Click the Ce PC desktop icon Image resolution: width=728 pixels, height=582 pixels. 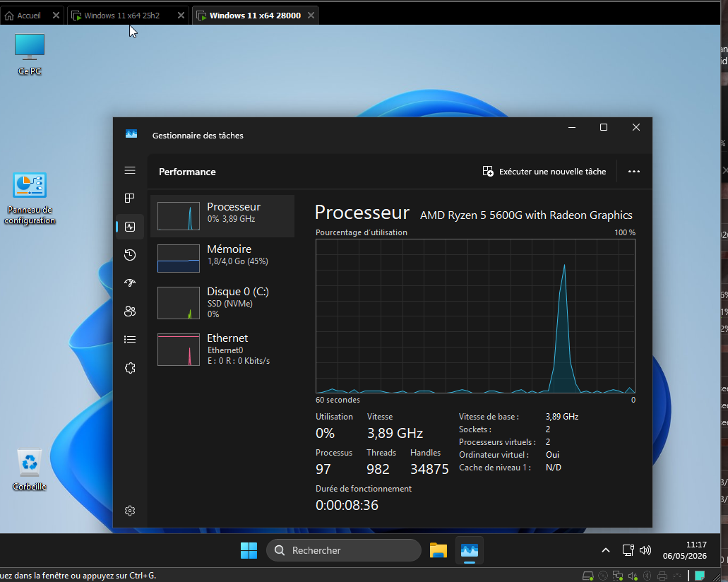click(29, 54)
